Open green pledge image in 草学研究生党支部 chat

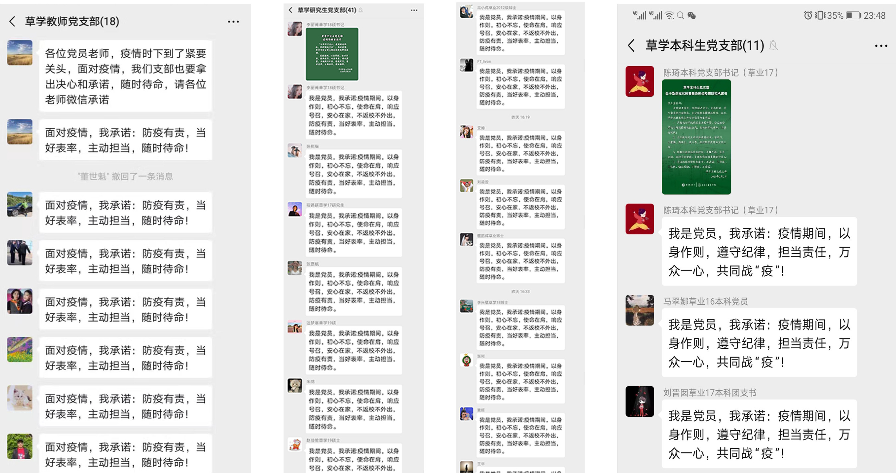[332, 54]
